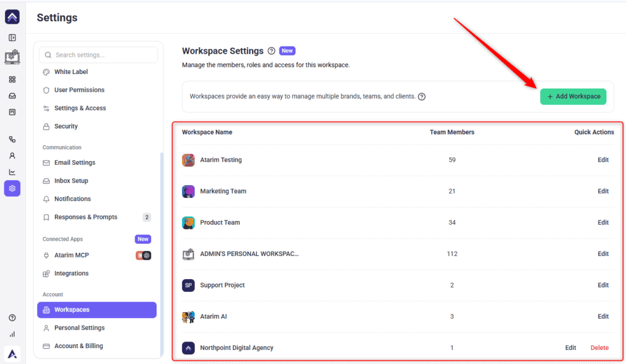
Task: Click the 'Team Members' column header
Action: 452,133
